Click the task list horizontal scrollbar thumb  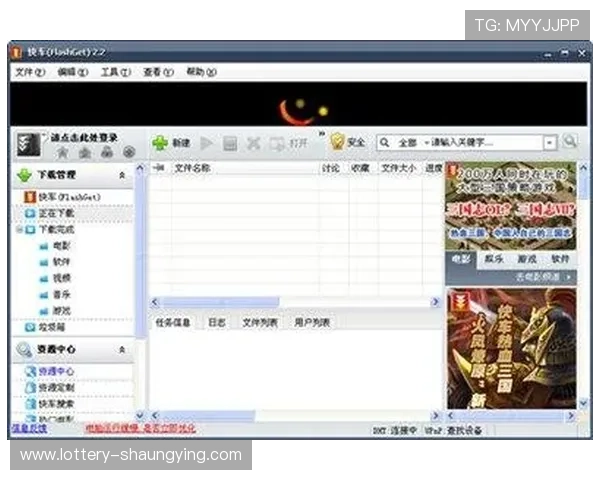tap(220, 302)
